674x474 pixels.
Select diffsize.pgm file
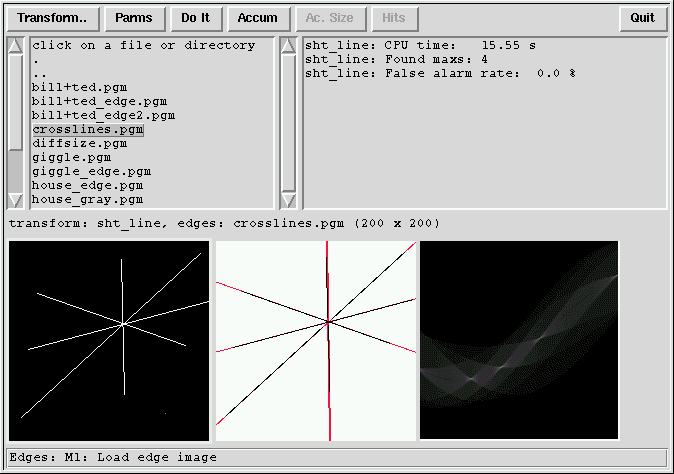(x=80, y=144)
